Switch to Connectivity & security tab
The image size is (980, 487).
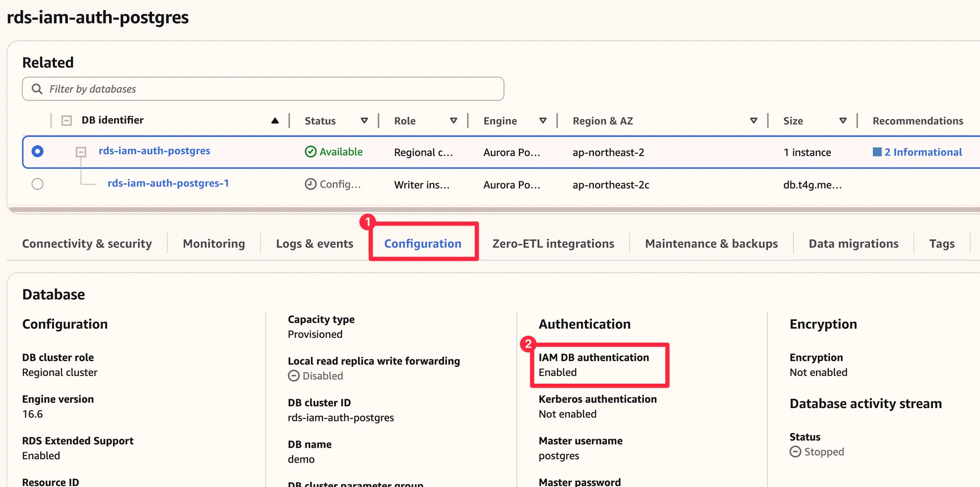(x=87, y=243)
